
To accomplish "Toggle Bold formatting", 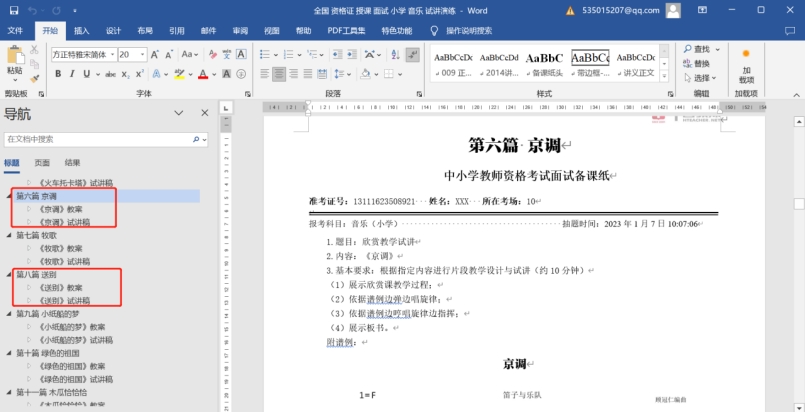I will tap(56, 74).
